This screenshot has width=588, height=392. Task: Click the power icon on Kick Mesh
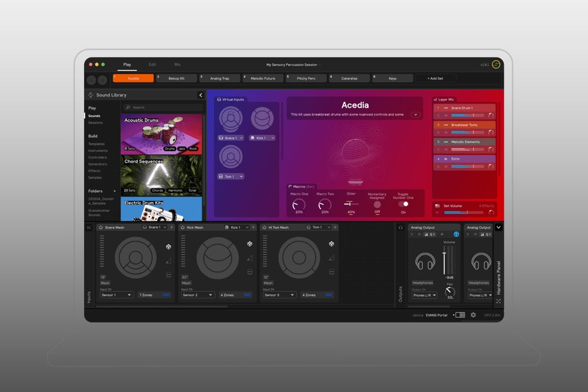[182, 227]
